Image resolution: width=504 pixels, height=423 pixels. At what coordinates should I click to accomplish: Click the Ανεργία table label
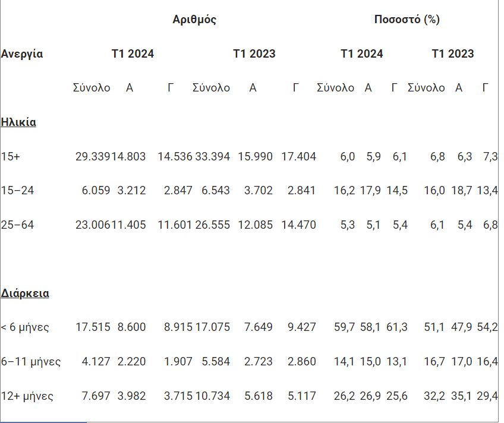(x=22, y=54)
